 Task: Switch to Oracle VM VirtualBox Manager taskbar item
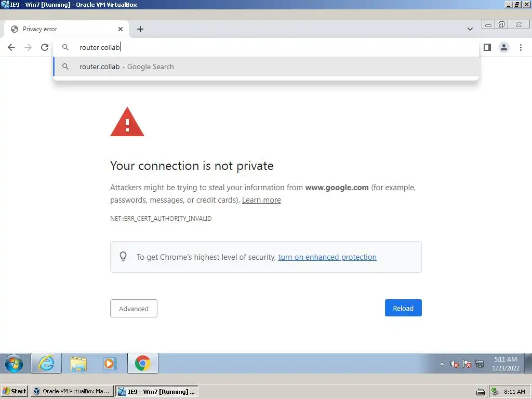[72, 391]
